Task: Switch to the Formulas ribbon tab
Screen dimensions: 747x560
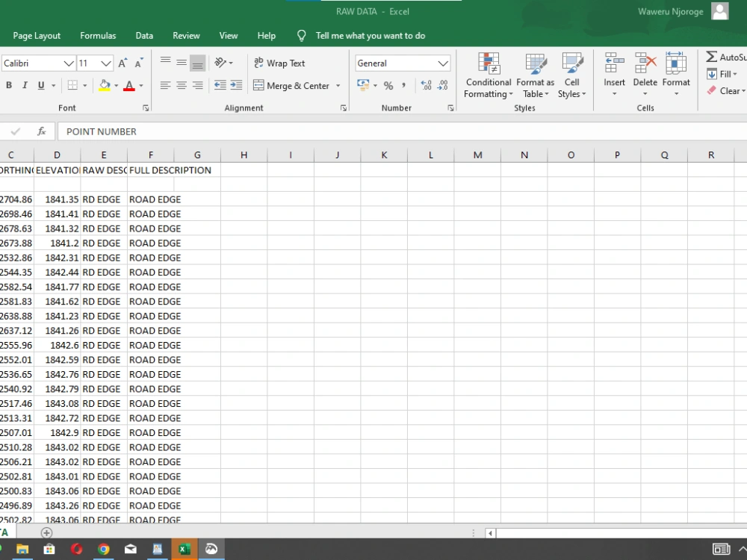Action: point(98,35)
